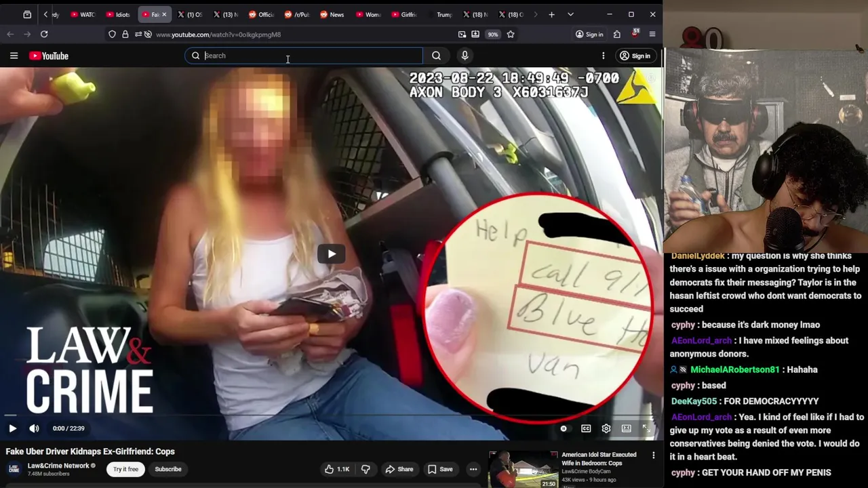
Task: Switch to the Officia Reddit tab
Action: click(262, 14)
